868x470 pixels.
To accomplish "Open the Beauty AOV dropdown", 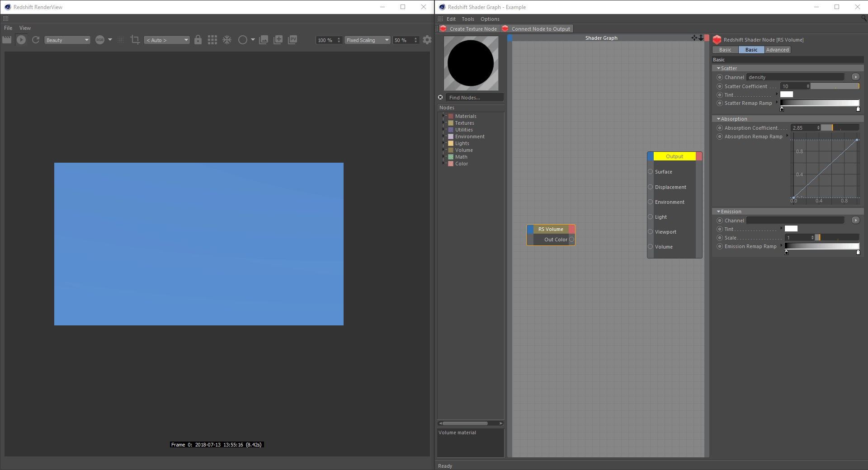I will [x=67, y=40].
